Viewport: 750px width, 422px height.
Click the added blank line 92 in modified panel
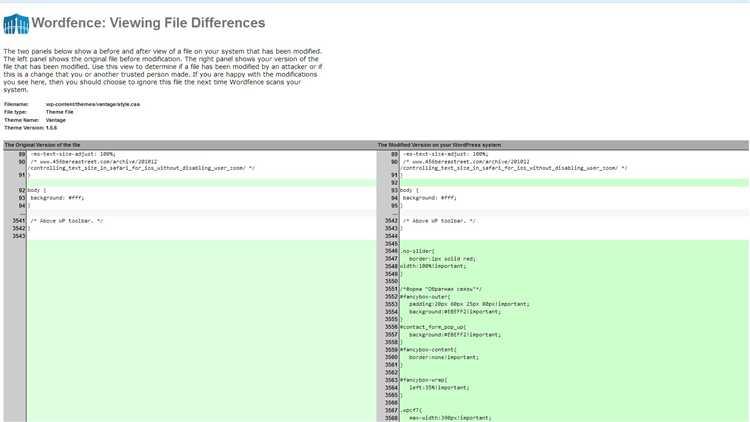(x=574, y=183)
